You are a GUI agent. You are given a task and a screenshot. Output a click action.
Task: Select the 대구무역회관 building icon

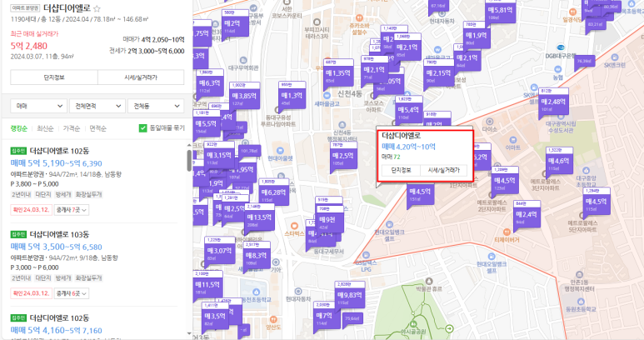(x=243, y=60)
